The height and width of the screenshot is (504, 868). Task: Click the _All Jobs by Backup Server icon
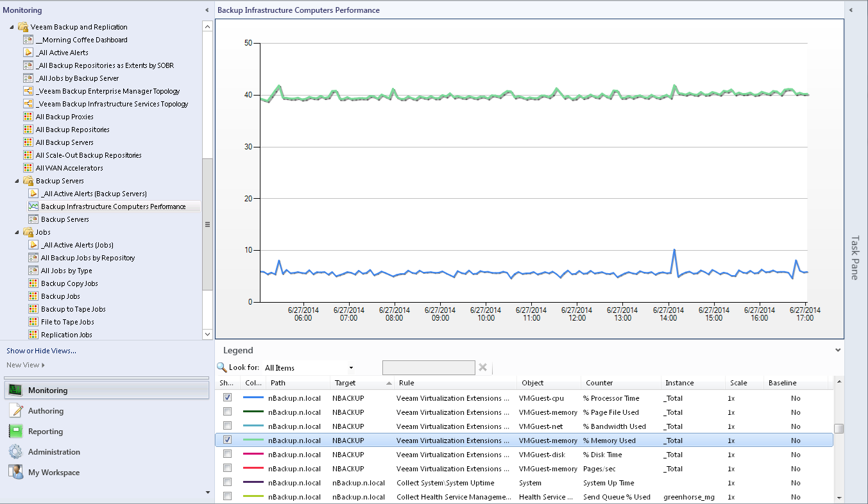[x=28, y=78]
